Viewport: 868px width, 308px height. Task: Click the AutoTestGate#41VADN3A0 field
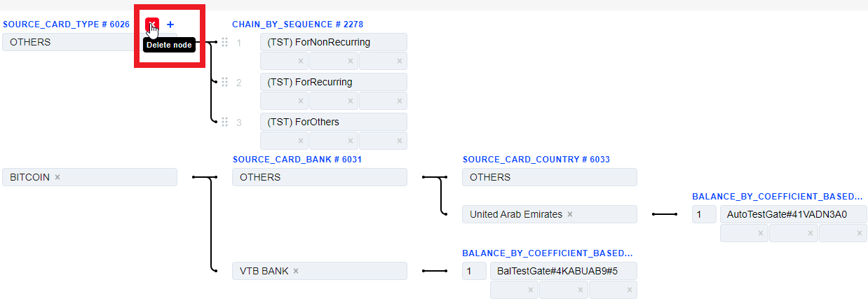(793, 214)
